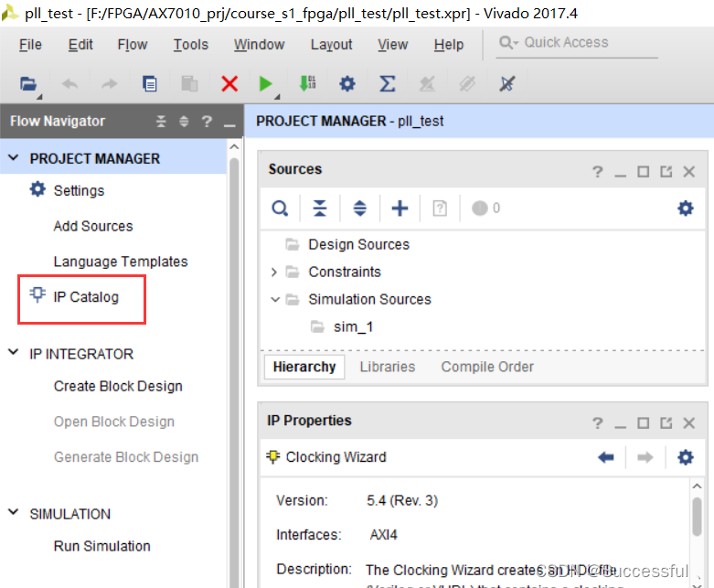Click the Sigma reports icon
This screenshot has width=714, height=588.
coord(387,84)
